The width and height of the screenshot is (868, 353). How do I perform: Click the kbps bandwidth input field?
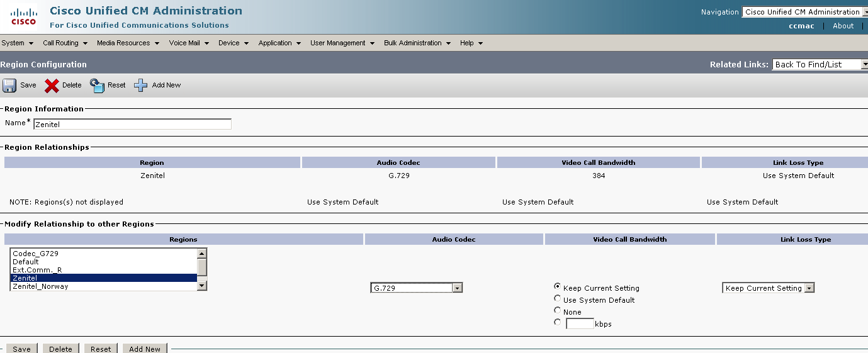580,324
